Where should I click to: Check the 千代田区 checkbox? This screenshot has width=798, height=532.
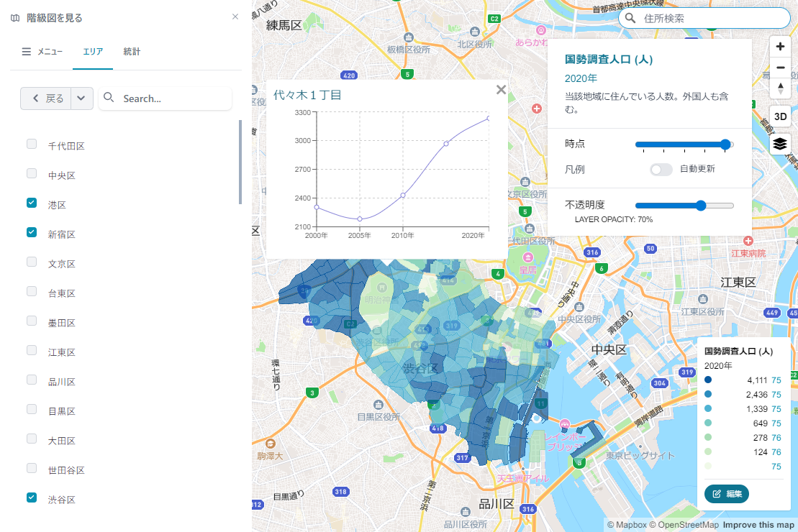(32, 144)
